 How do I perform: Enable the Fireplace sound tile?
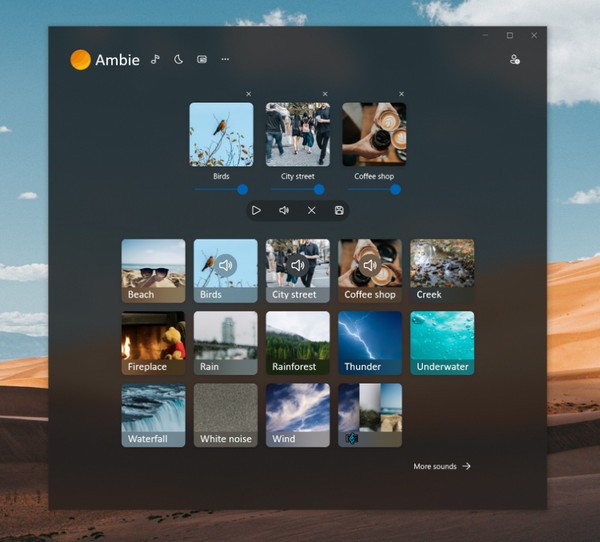pyautogui.click(x=153, y=342)
